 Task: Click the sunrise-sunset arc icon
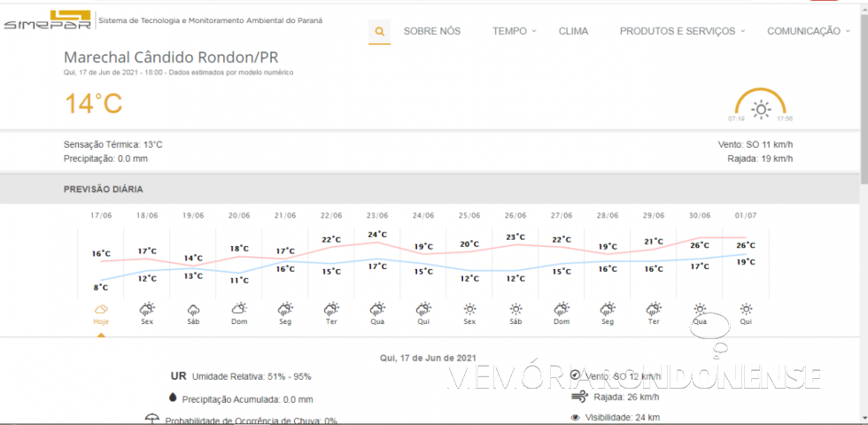click(x=761, y=104)
